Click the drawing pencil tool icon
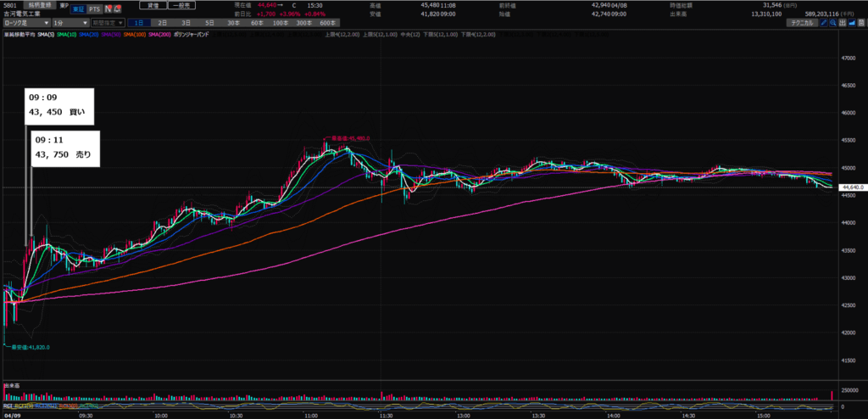Viewport: 868px width, 419px height. coord(823,23)
